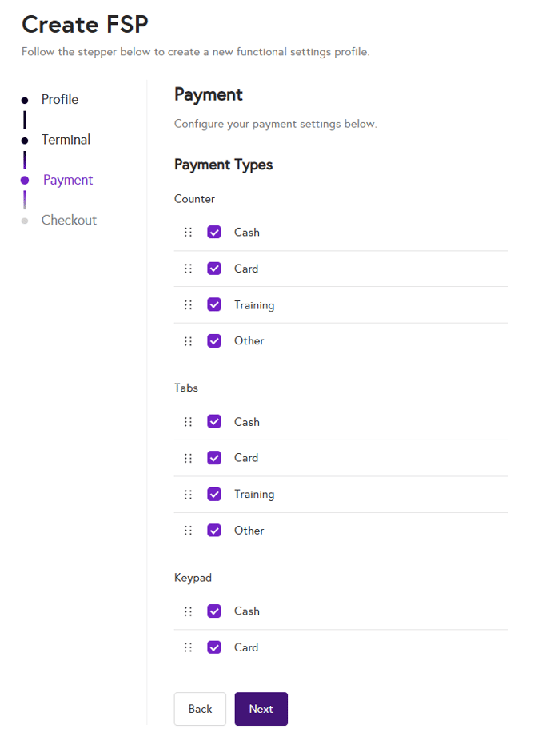This screenshot has width=550, height=756.
Task: Click drag handle beside Tabs Cash
Action: click(188, 422)
